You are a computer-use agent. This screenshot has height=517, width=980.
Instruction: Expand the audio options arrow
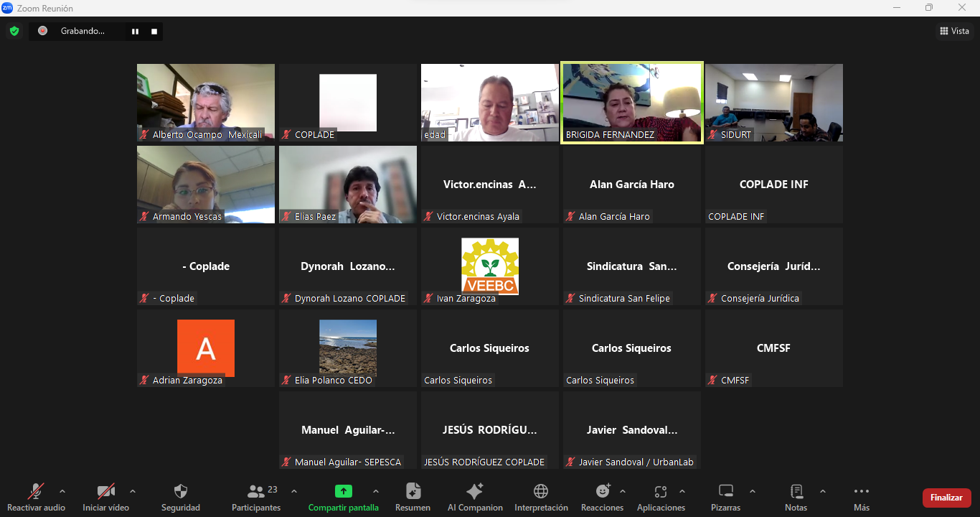click(62, 491)
